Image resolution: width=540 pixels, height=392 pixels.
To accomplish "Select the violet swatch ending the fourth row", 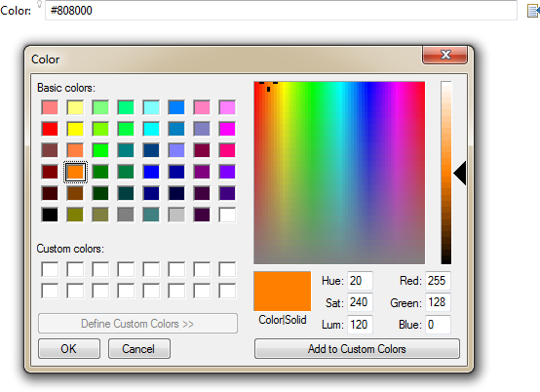I will tap(227, 172).
